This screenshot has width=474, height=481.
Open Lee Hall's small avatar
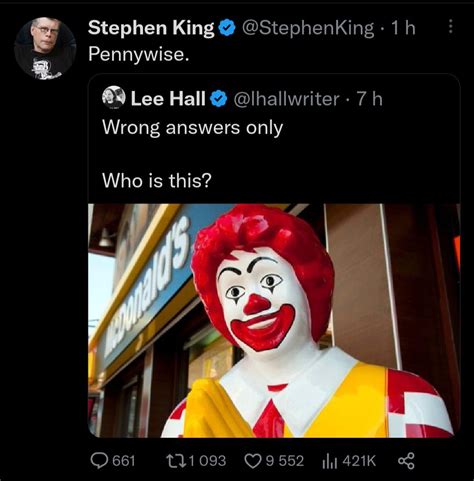click(x=113, y=97)
